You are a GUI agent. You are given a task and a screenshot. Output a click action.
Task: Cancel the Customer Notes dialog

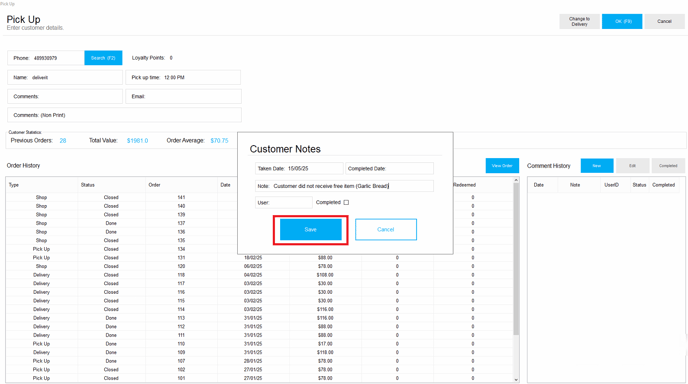[386, 230]
